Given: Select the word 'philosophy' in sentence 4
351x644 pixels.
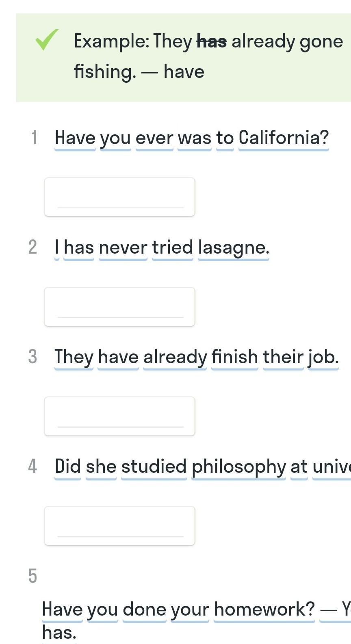Looking at the screenshot, I should [238, 467].
